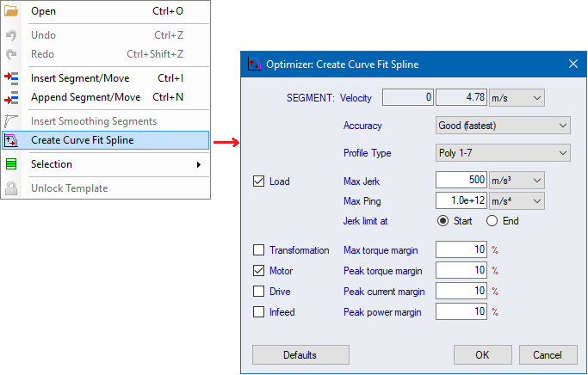Click the Create Curve Fit Spline icon
The height and width of the screenshot is (375, 588).
click(x=11, y=140)
